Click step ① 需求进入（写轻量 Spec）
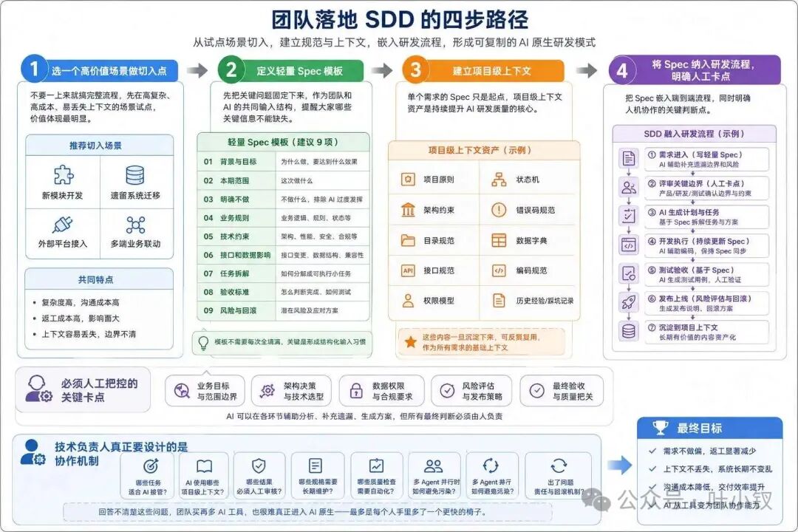The width and height of the screenshot is (798, 532). coord(706,160)
